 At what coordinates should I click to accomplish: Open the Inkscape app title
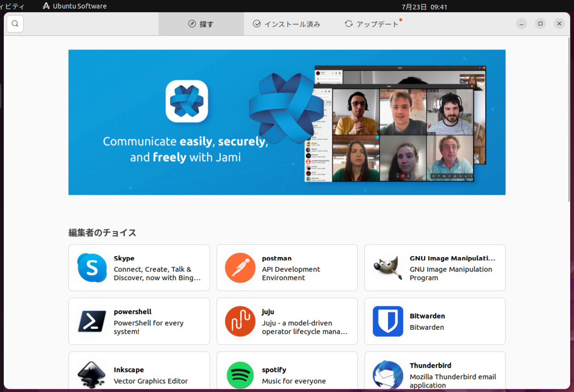[129, 370]
